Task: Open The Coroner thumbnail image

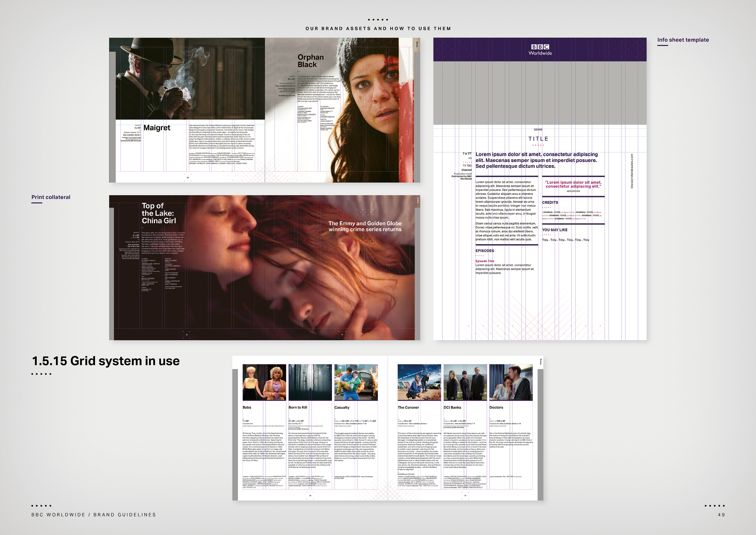Action: tap(419, 382)
